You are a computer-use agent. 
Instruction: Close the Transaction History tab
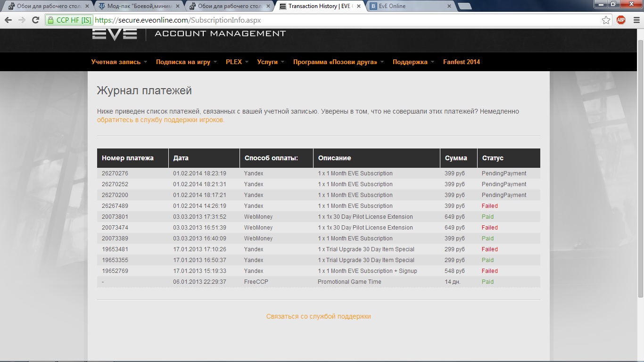358,7
